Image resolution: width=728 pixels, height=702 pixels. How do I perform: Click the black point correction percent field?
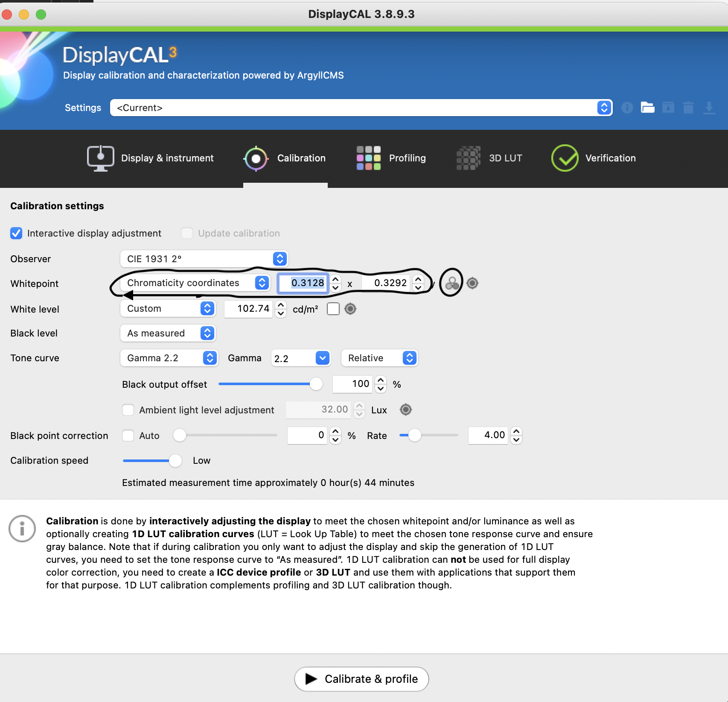click(307, 435)
